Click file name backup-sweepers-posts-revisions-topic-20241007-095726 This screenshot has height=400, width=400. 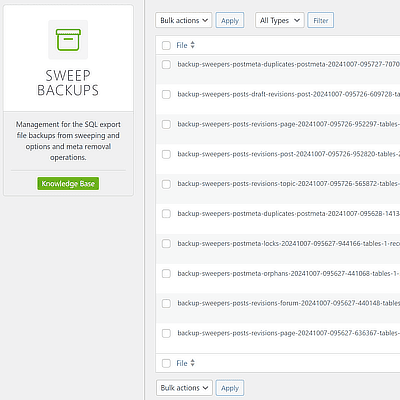(x=289, y=184)
